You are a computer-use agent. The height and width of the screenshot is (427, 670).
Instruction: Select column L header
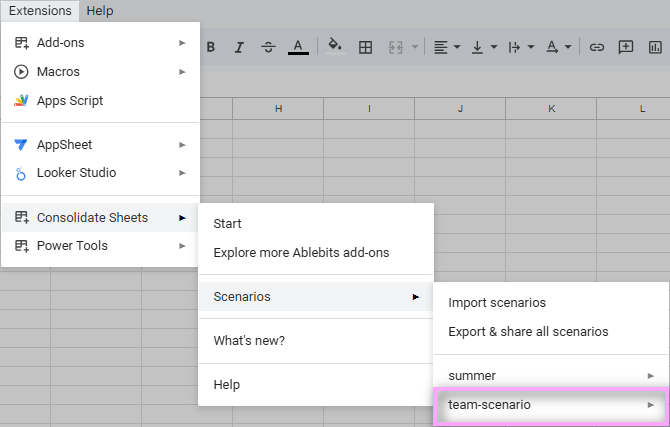pyautogui.click(x=633, y=109)
